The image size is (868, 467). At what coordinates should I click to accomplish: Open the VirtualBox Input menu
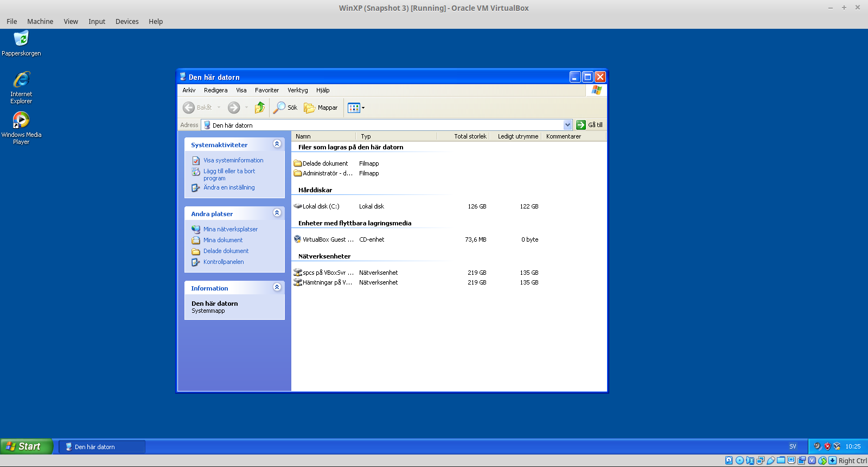(x=97, y=22)
